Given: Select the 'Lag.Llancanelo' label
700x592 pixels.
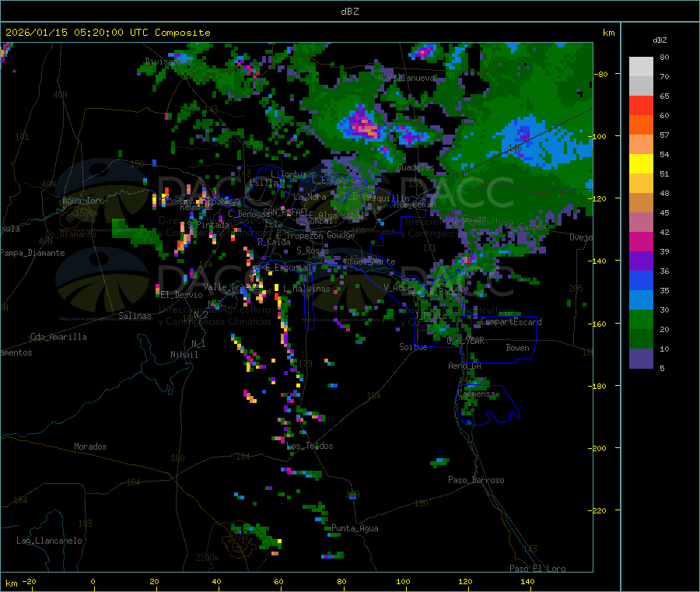Looking at the screenshot, I should 49,541.
